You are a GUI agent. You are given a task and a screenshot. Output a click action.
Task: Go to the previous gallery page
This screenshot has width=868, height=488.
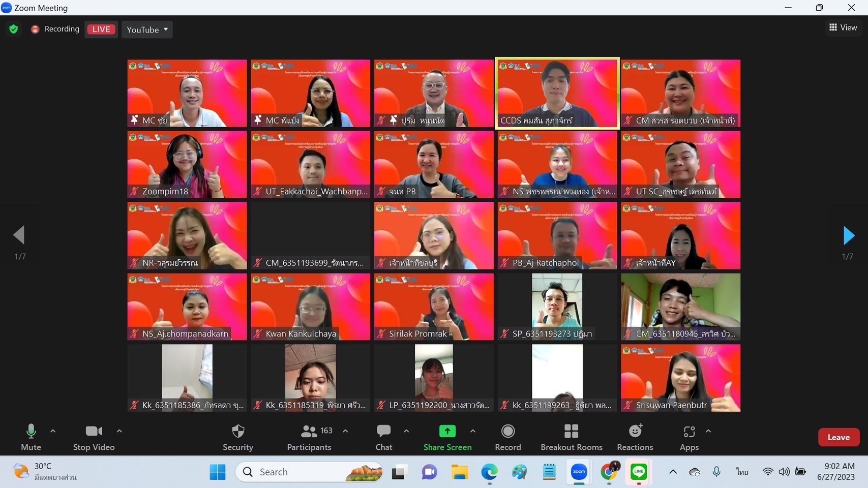tap(19, 235)
